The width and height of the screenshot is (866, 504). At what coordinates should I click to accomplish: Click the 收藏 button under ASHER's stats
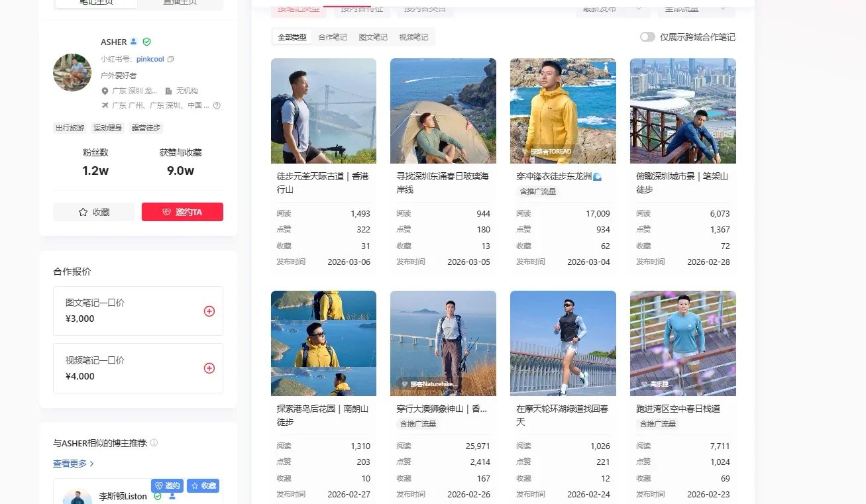[93, 212]
